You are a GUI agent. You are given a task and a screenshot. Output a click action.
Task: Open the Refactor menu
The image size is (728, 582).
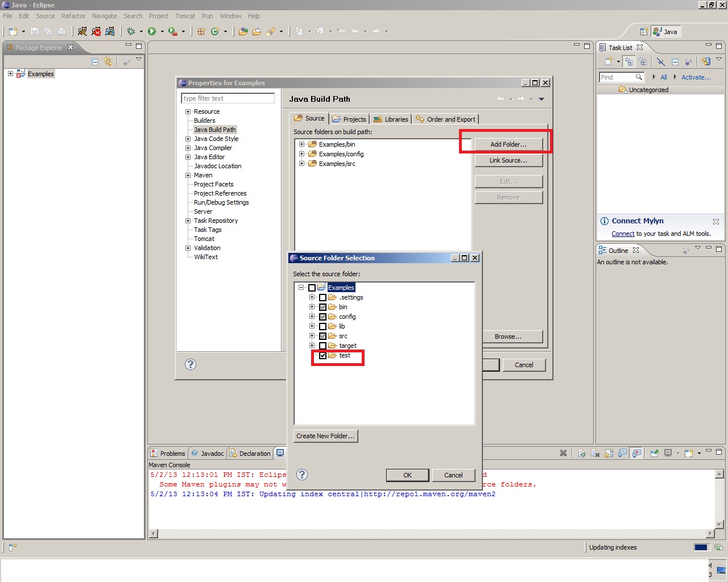pyautogui.click(x=73, y=16)
